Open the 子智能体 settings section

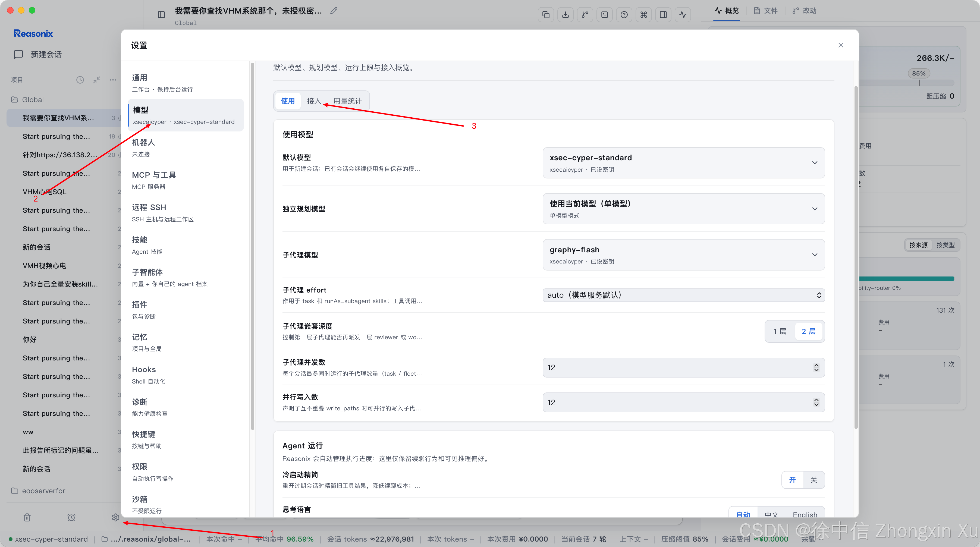pos(186,278)
